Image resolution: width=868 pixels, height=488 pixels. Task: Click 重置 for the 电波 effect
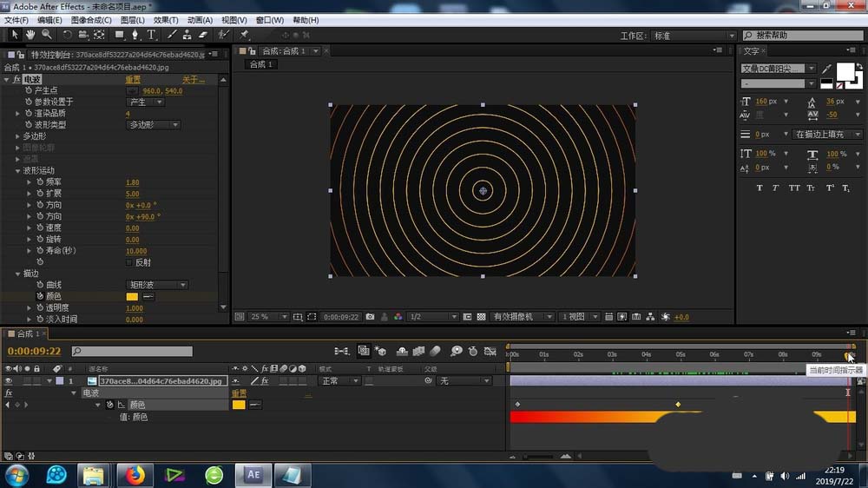[133, 80]
